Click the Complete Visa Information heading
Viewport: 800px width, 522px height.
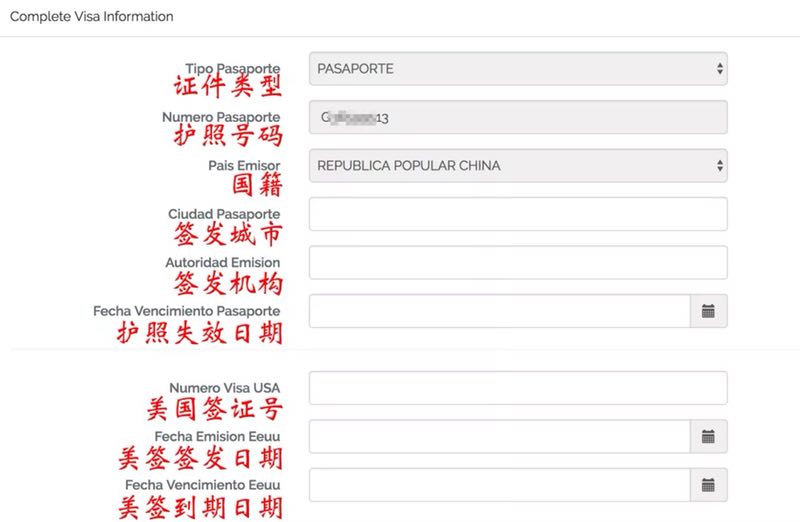click(x=91, y=17)
